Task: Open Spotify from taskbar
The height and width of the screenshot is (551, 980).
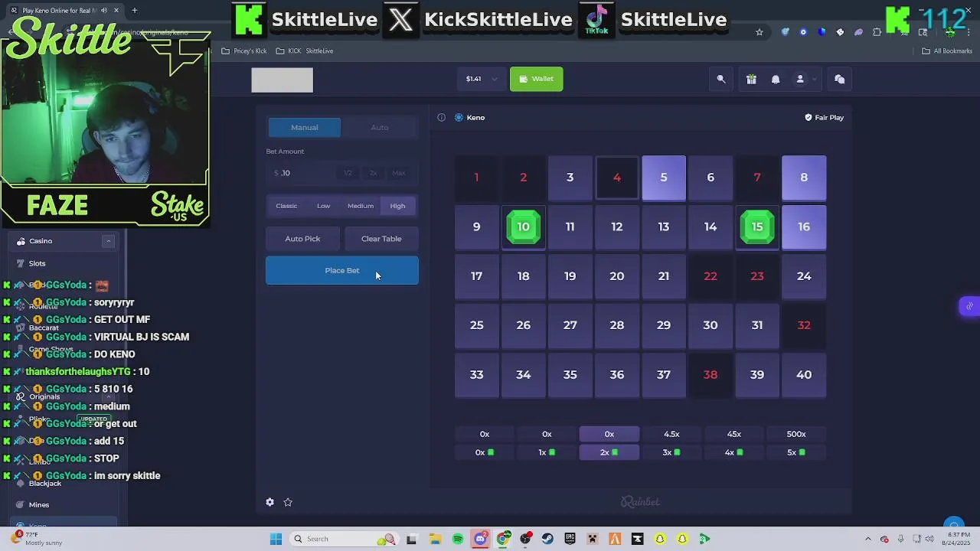Action: tap(458, 539)
